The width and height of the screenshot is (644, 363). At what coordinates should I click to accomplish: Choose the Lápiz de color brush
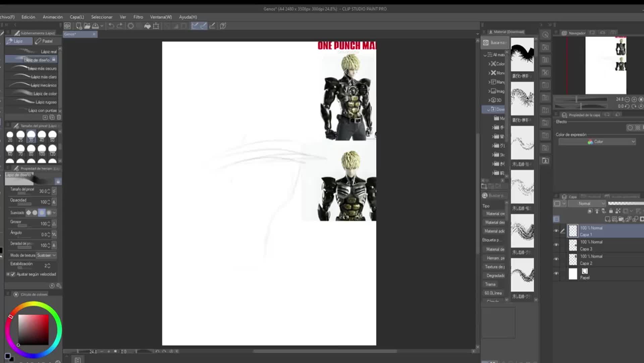click(32, 93)
